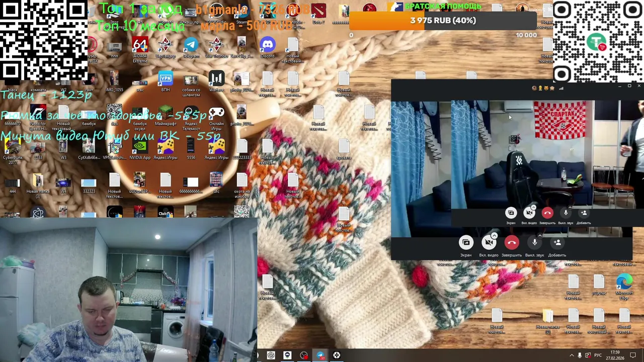
Task: Select the 5556 file on desktop
Action: click(191, 149)
